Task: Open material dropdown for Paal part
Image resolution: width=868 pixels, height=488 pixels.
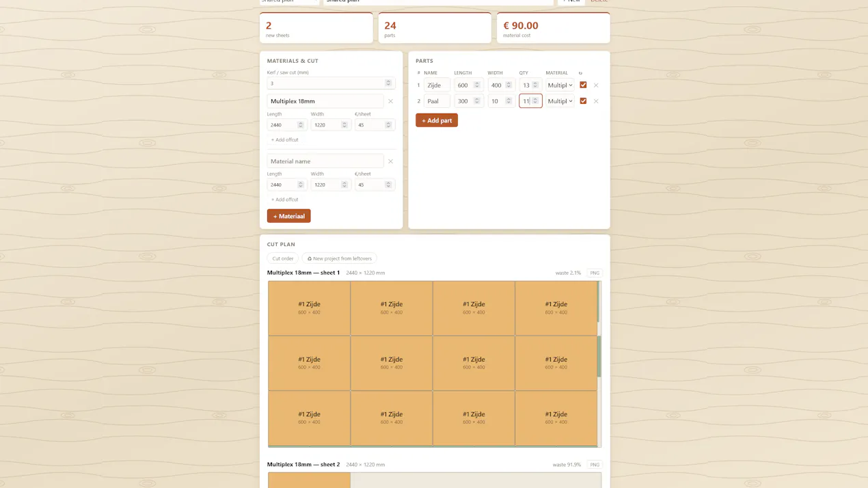Action: 560,101
